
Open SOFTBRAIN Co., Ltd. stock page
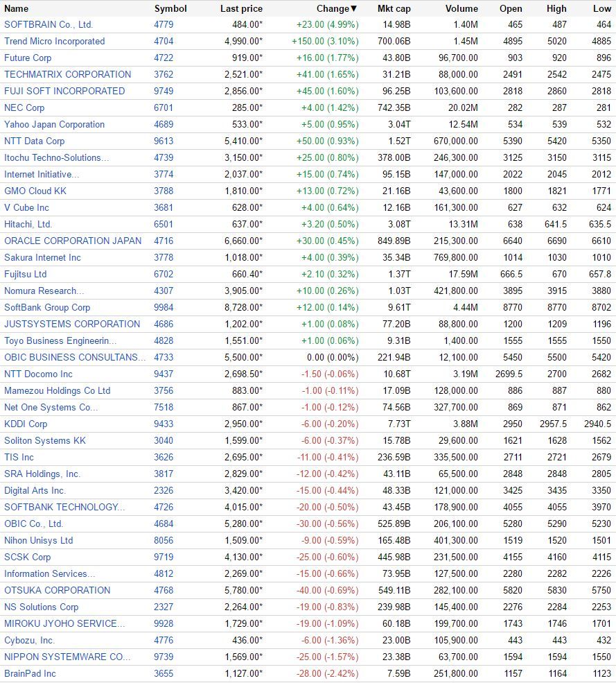click(49, 25)
